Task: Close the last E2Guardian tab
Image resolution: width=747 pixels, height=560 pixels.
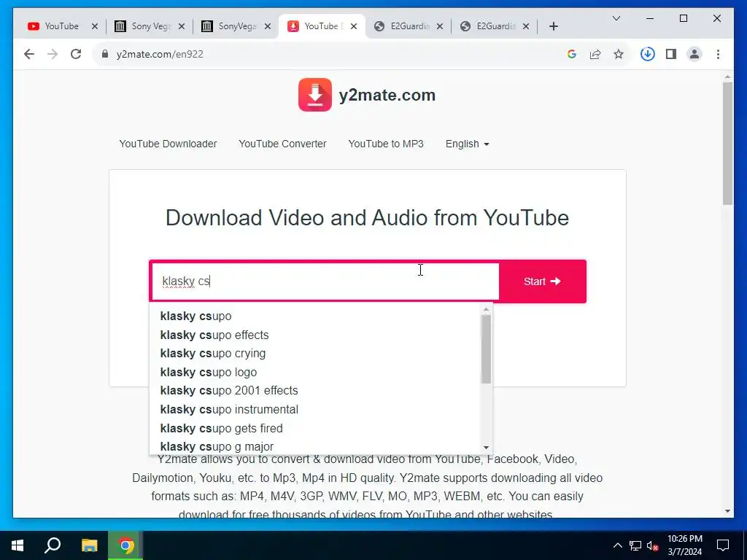Action: click(526, 27)
